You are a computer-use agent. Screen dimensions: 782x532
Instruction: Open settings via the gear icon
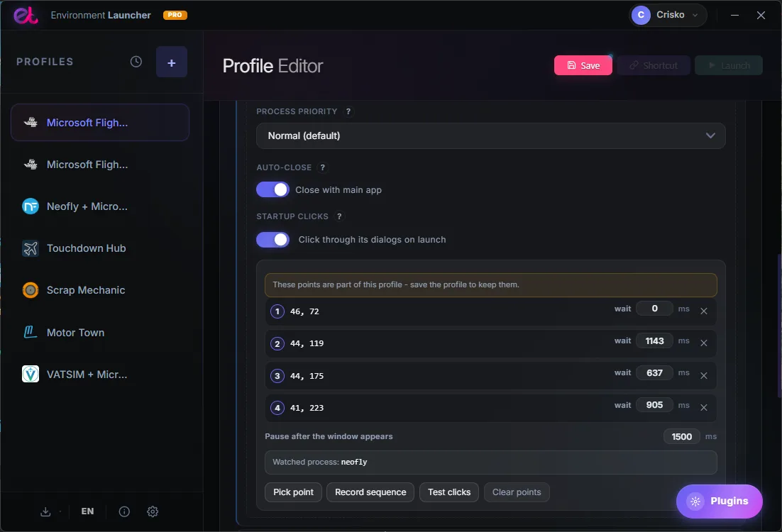[153, 511]
